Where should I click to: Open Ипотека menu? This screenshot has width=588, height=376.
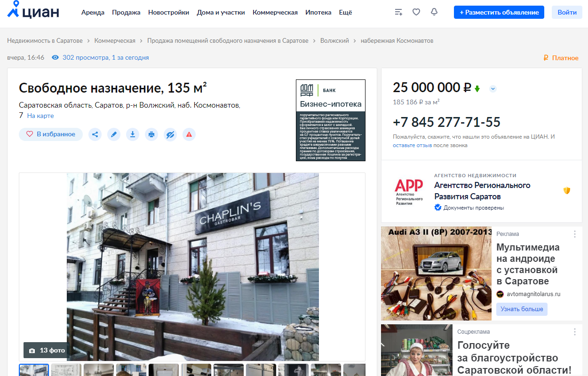pos(318,13)
